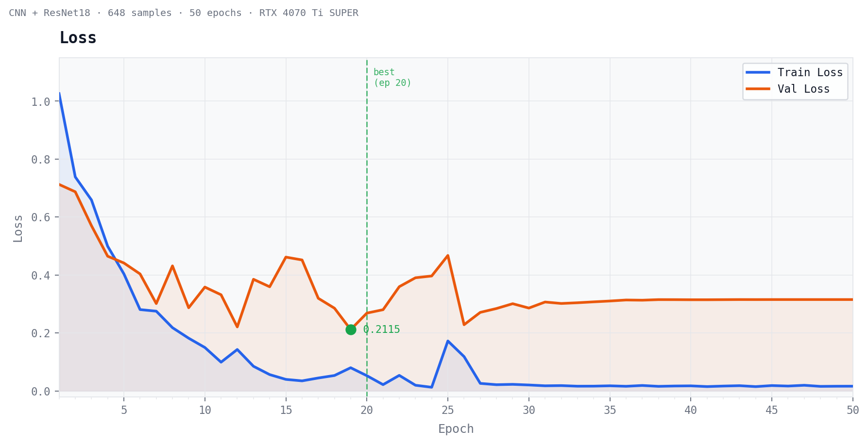Image resolution: width=868 pixels, height=444 pixels.
Task: Click the Val Loss dip at epoch 12
Action: [x=237, y=327]
